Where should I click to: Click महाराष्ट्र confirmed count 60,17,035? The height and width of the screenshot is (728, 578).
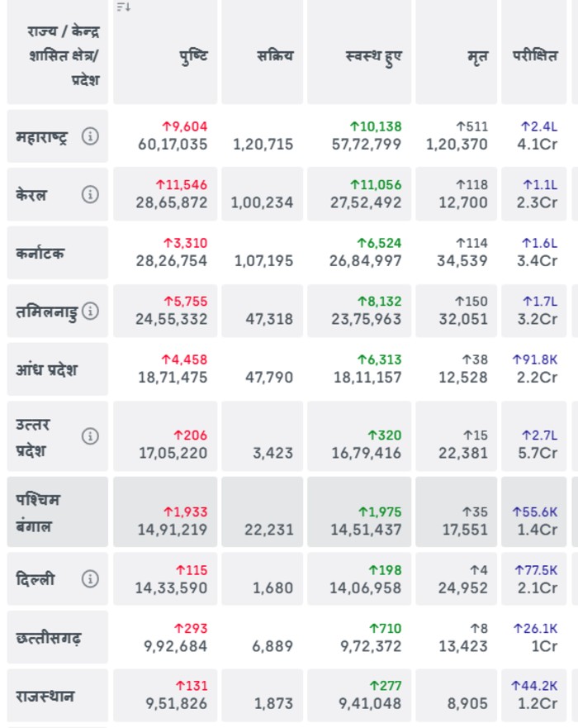173,145
